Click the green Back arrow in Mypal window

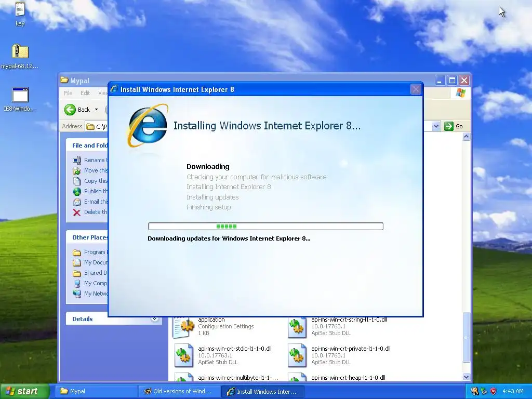pyautogui.click(x=70, y=109)
